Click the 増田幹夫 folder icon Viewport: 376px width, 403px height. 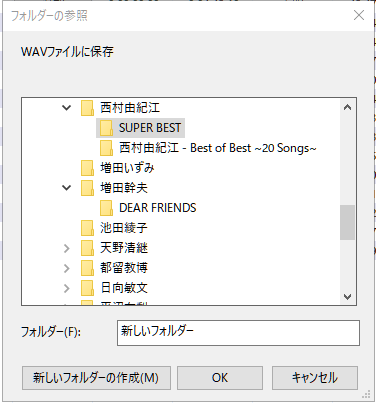click(87, 188)
